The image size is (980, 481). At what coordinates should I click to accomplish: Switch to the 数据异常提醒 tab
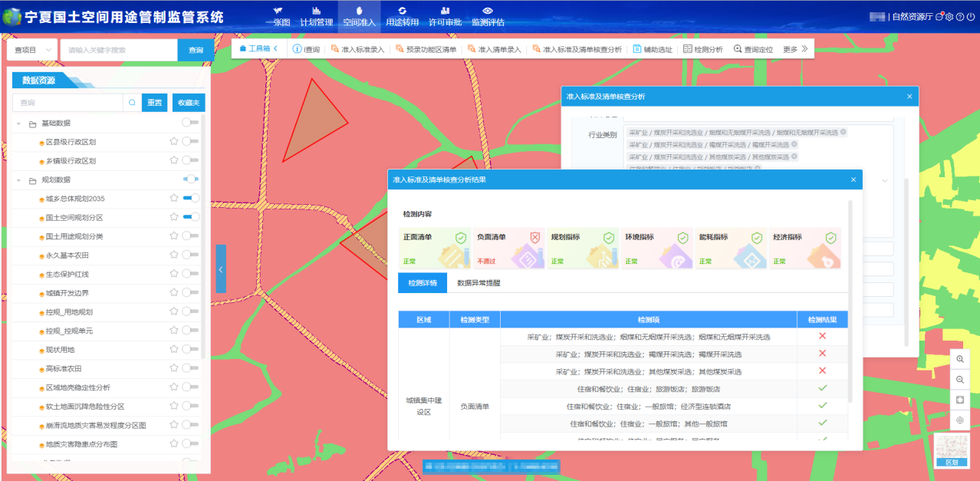pos(478,282)
